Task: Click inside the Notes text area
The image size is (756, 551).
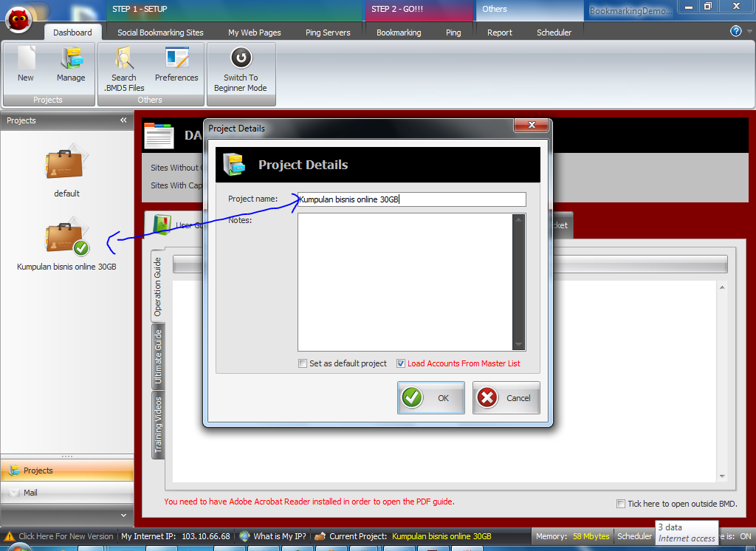Action: point(405,282)
